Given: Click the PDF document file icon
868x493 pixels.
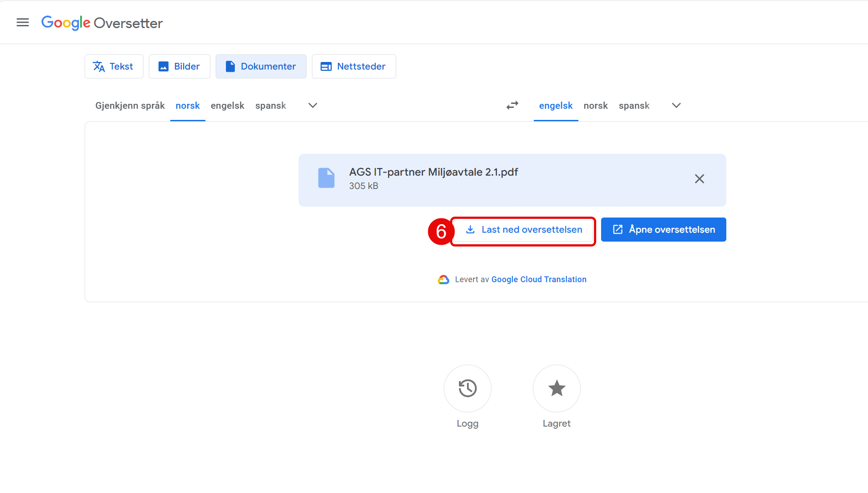Looking at the screenshot, I should 326,178.
